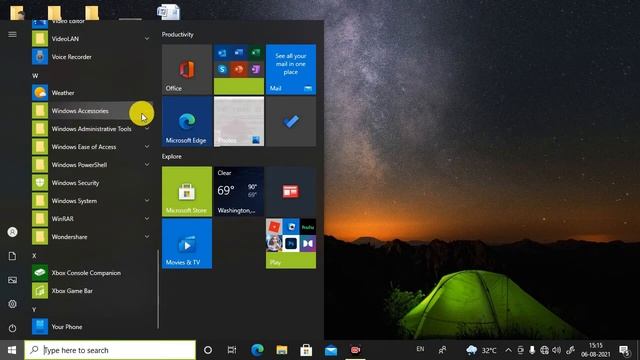Open the Play folder tile
The width and height of the screenshot is (640, 360).
pos(291,244)
